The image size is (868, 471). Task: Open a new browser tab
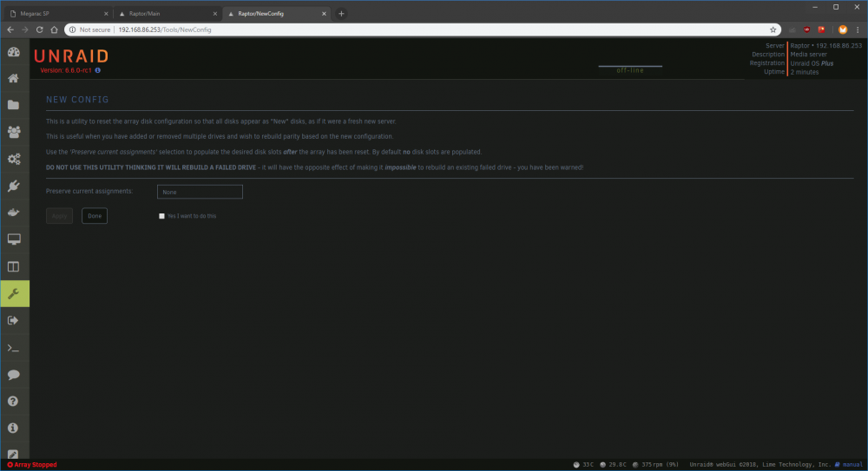341,14
